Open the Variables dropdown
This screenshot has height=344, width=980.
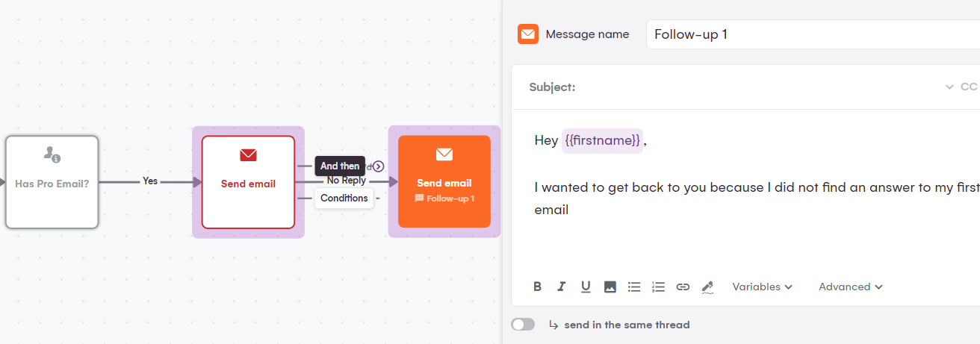pyautogui.click(x=763, y=287)
